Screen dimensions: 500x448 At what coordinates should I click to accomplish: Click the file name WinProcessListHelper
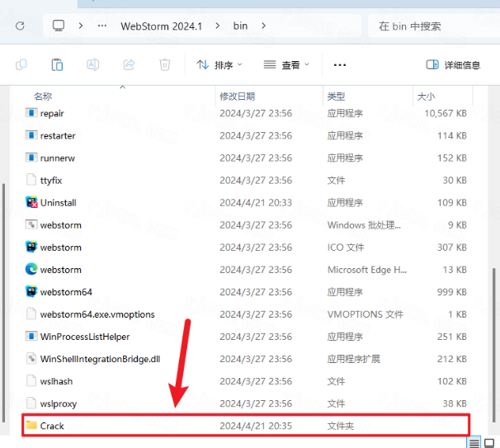point(85,337)
